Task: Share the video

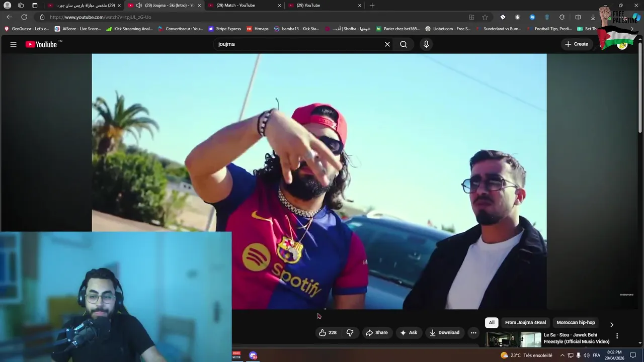Action: coord(376,332)
